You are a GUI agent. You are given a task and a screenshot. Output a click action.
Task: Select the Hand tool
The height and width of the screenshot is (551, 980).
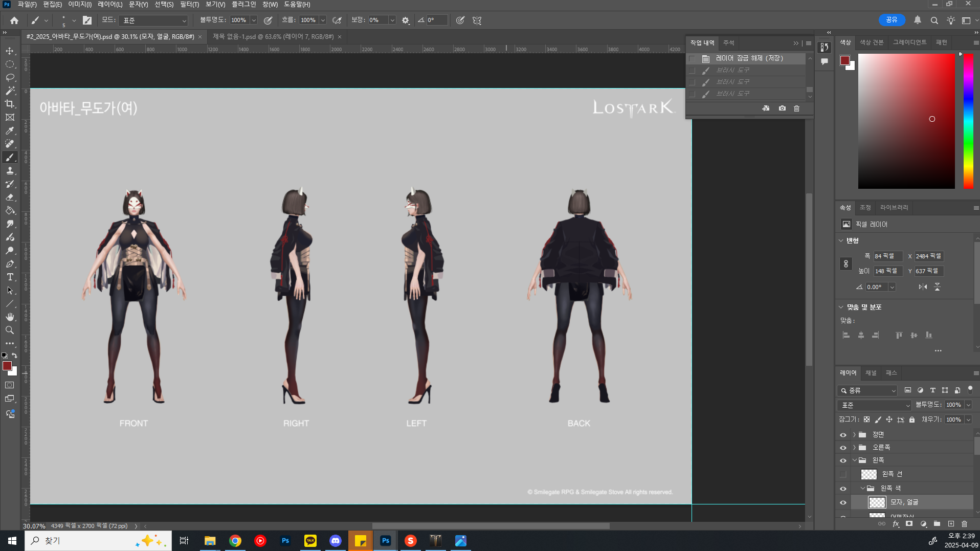point(10,317)
